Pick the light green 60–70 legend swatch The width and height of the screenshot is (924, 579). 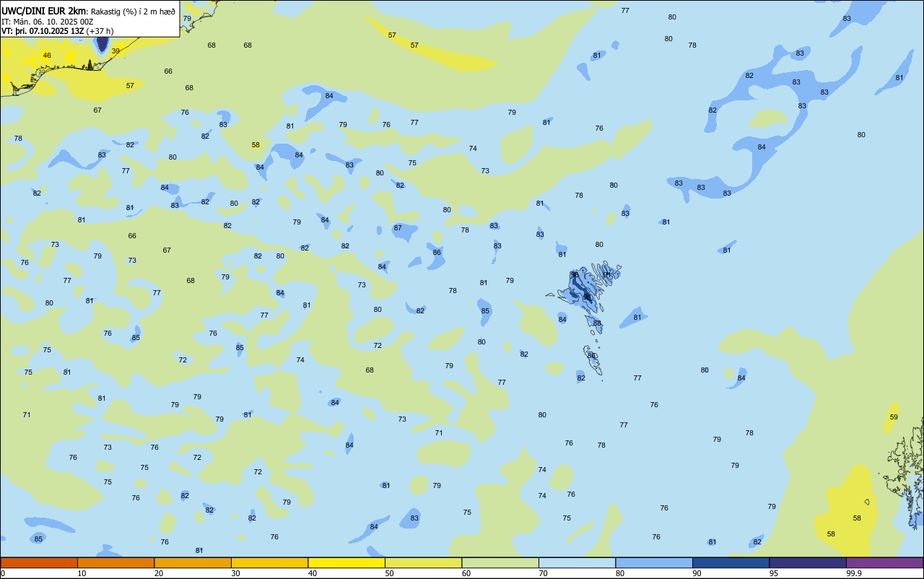pyautogui.click(x=500, y=562)
